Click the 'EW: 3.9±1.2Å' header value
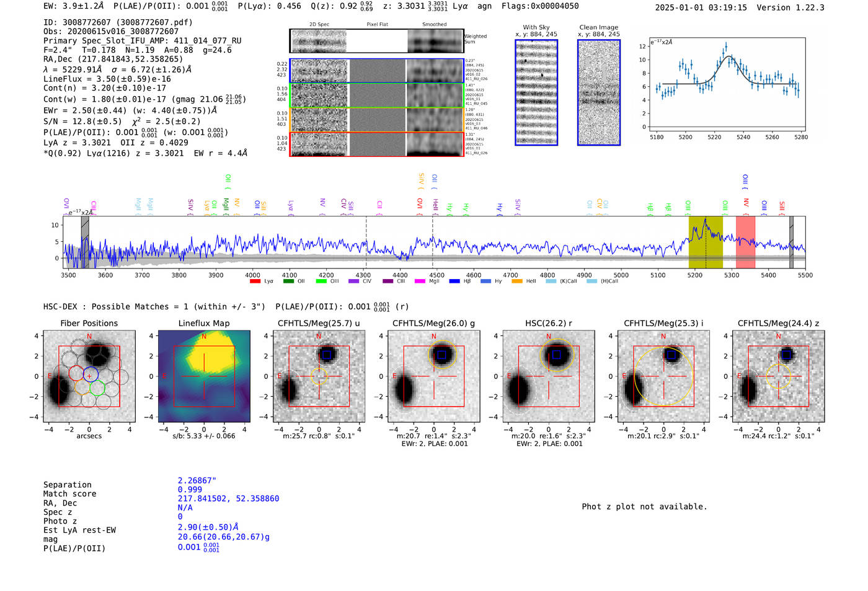This screenshot has height=591, width=868. click(73, 6)
